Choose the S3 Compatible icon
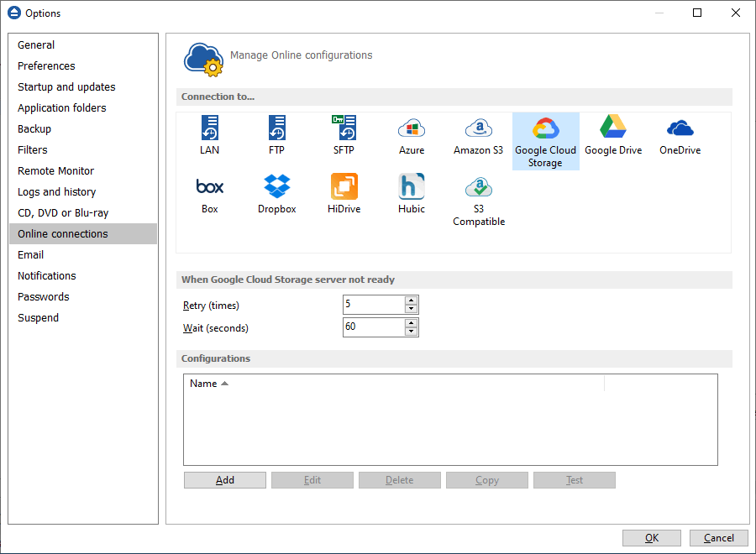 coord(478,200)
